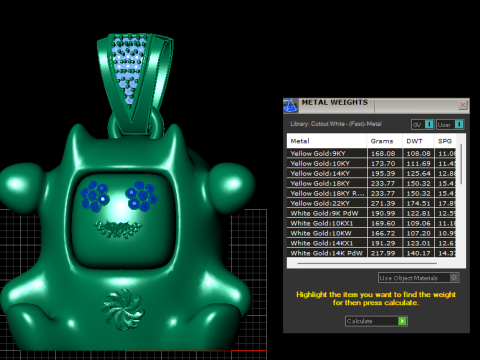Screen dimensions: 480x360
Task: Close the Metal Weights panel
Action: [x=463, y=105]
